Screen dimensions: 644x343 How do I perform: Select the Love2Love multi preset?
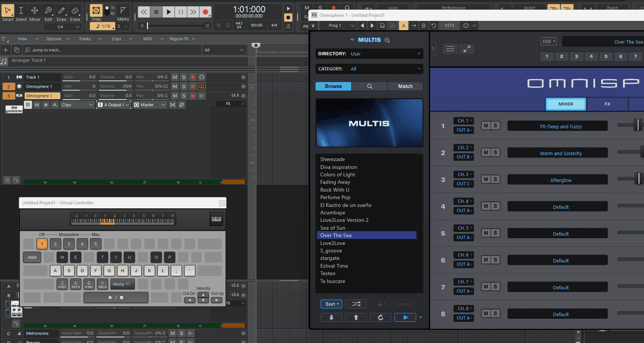click(x=333, y=243)
